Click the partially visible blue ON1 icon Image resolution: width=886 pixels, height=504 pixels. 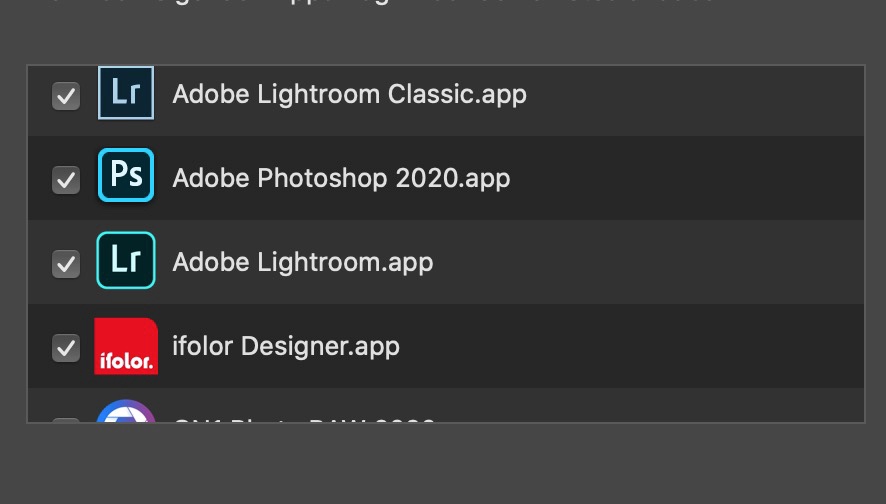[126, 412]
